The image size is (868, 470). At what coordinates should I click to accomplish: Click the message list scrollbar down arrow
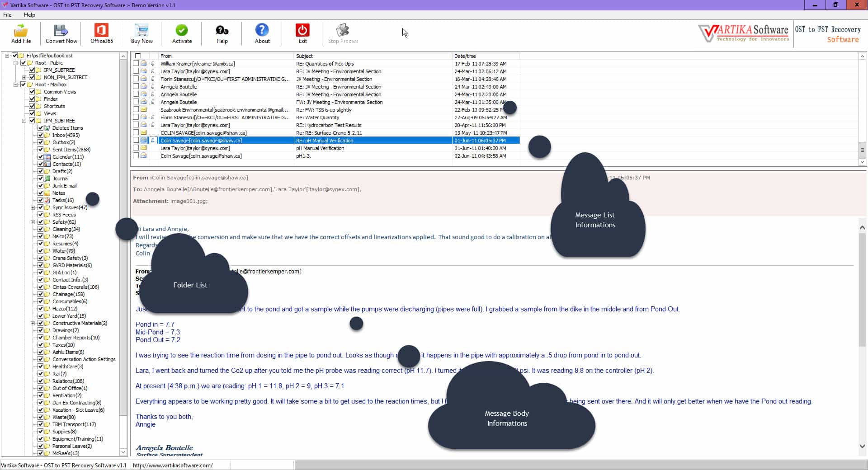point(862,162)
